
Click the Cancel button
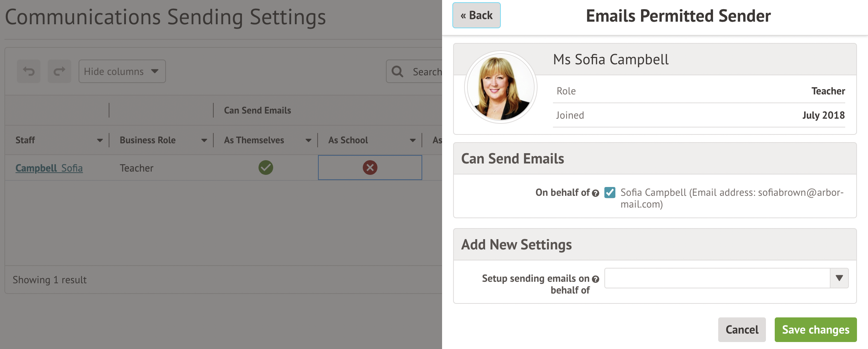pyautogui.click(x=742, y=330)
